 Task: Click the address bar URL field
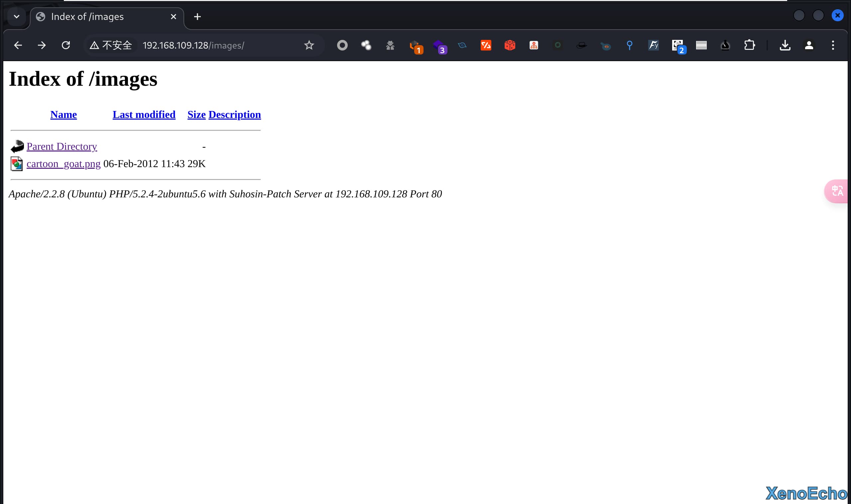(217, 45)
